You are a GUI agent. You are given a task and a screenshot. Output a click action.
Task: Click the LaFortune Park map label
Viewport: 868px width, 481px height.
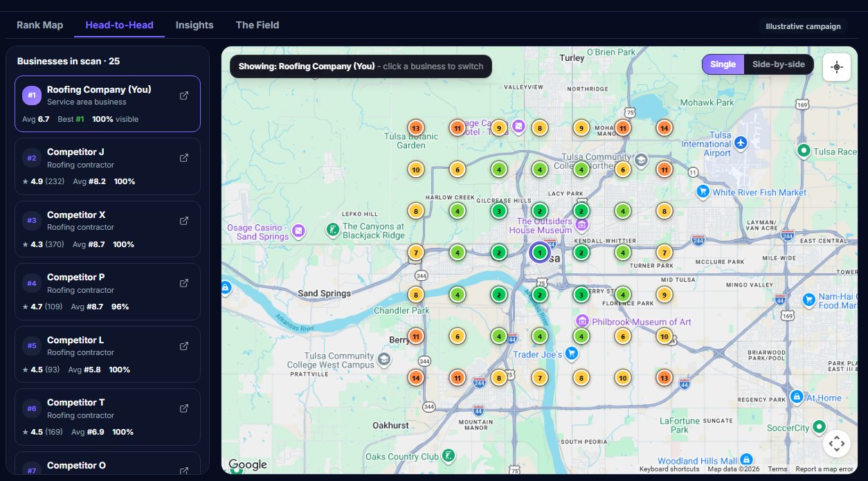pyautogui.click(x=679, y=424)
